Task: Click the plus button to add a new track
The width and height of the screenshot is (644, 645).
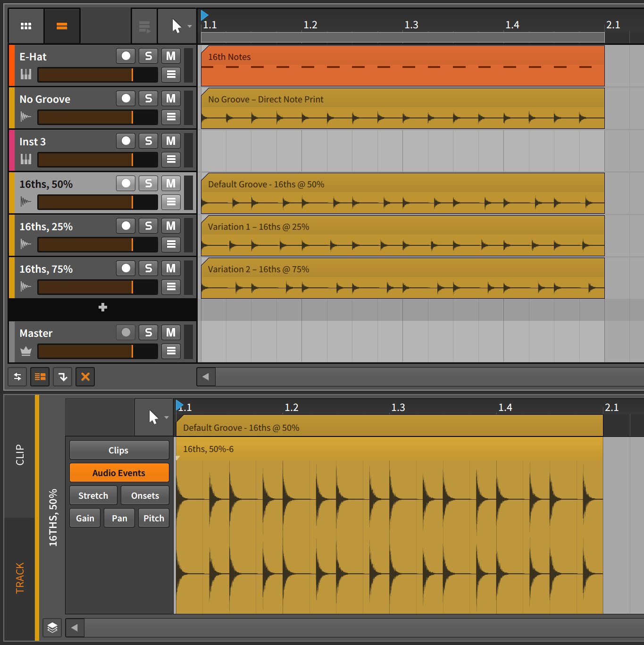Action: coord(102,307)
